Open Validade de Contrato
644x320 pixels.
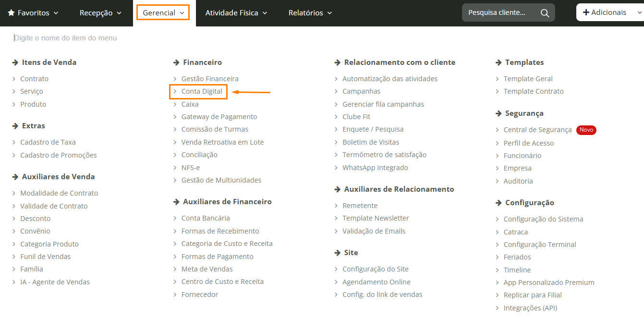[x=54, y=206]
